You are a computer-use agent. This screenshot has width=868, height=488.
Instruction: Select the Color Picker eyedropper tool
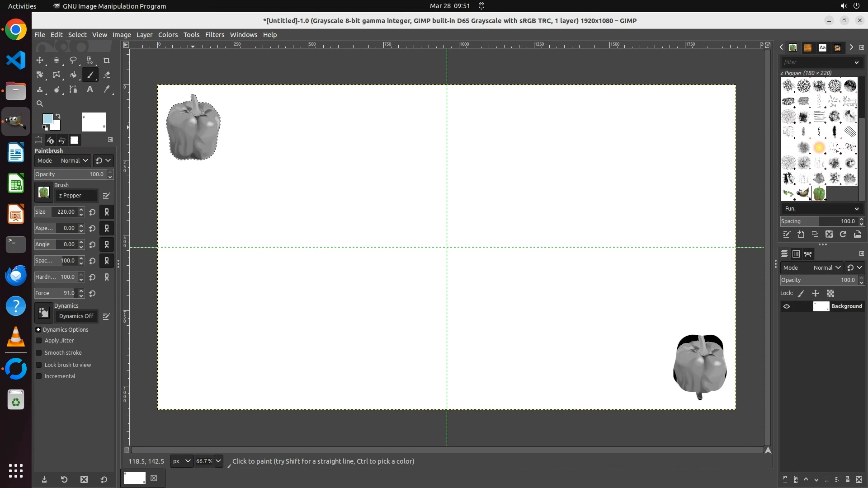tap(107, 89)
